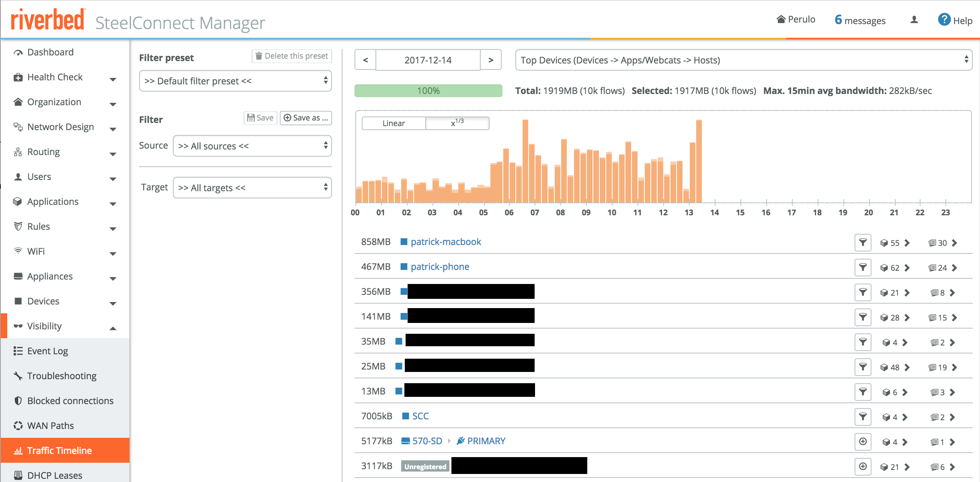Switch chart scale to Linear
The height and width of the screenshot is (482, 980).
tap(394, 123)
